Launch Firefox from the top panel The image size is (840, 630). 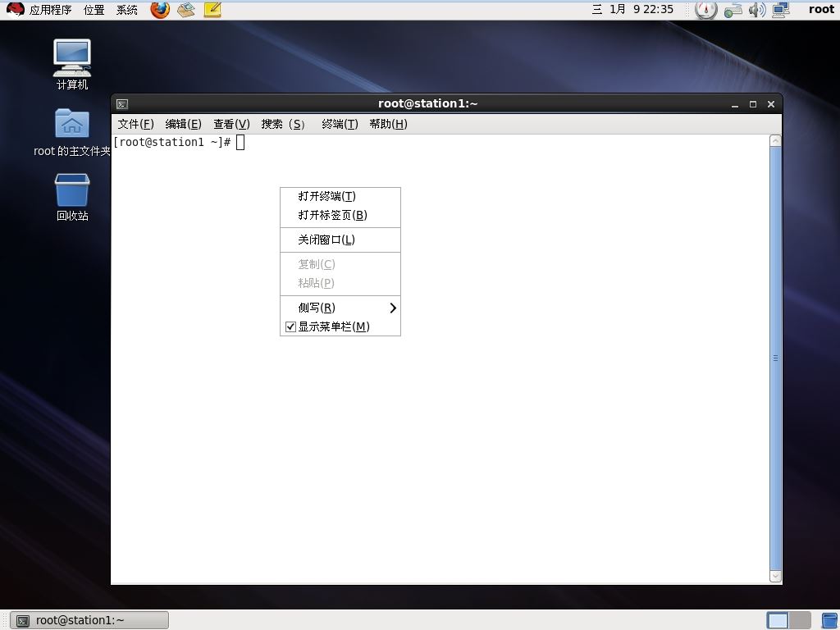(x=160, y=10)
